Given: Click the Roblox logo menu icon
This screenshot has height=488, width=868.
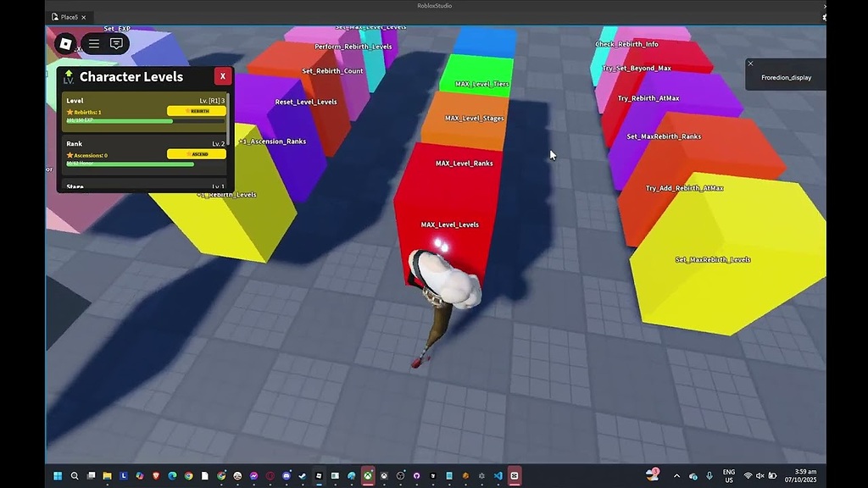Looking at the screenshot, I should [66, 43].
